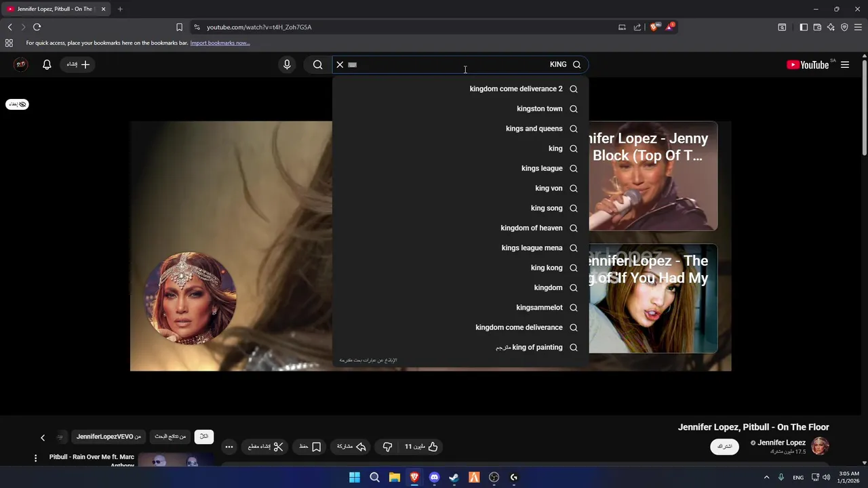Click the Create plus button
Viewport: 868px width, 488px height.
[x=78, y=64]
